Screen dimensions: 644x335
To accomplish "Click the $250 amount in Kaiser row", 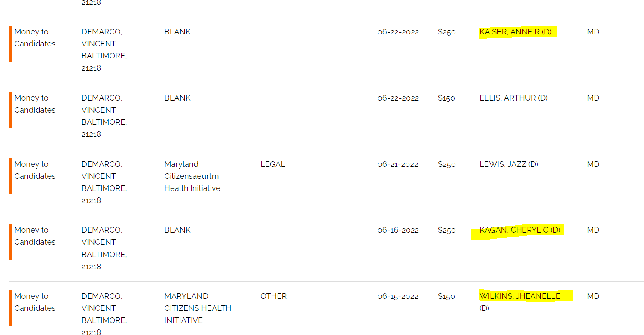I will coord(446,32).
